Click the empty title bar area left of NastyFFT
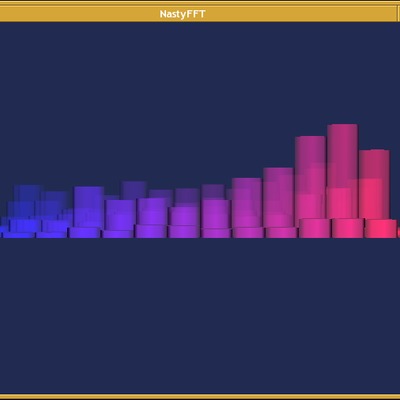The height and width of the screenshot is (400, 400). [79, 14]
